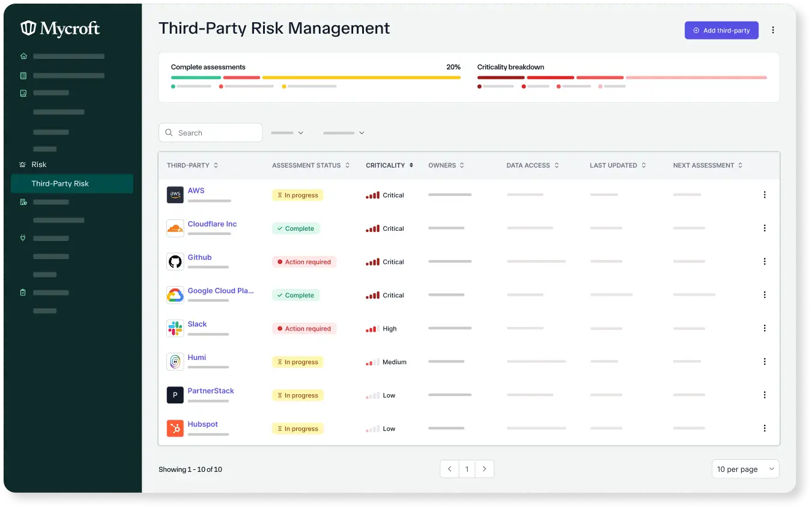The height and width of the screenshot is (509, 812).
Task: Click the Humi Medium criticality indicator
Action: point(386,362)
